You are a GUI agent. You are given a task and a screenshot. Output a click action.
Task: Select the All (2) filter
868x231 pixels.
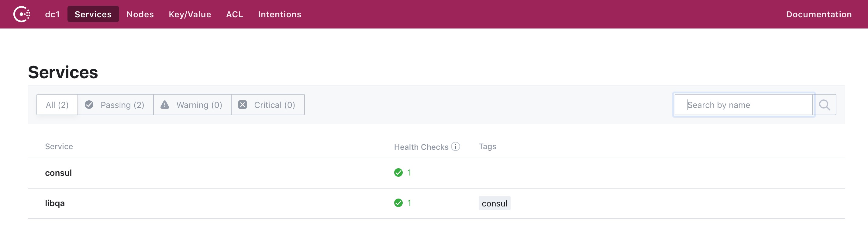point(57,105)
